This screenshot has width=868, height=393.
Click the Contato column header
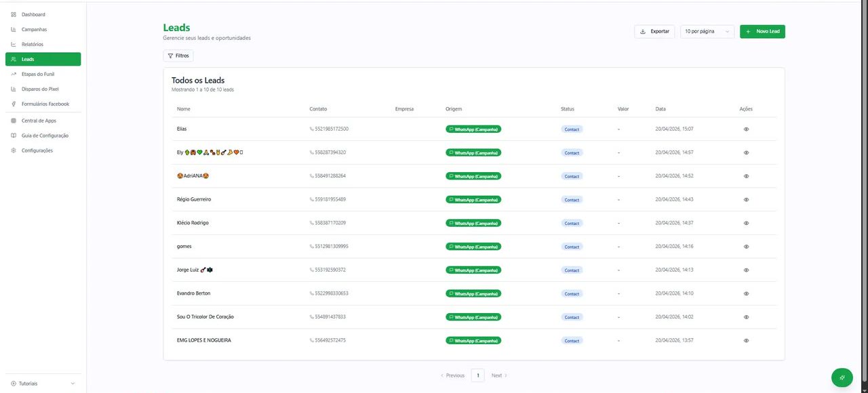(318, 109)
